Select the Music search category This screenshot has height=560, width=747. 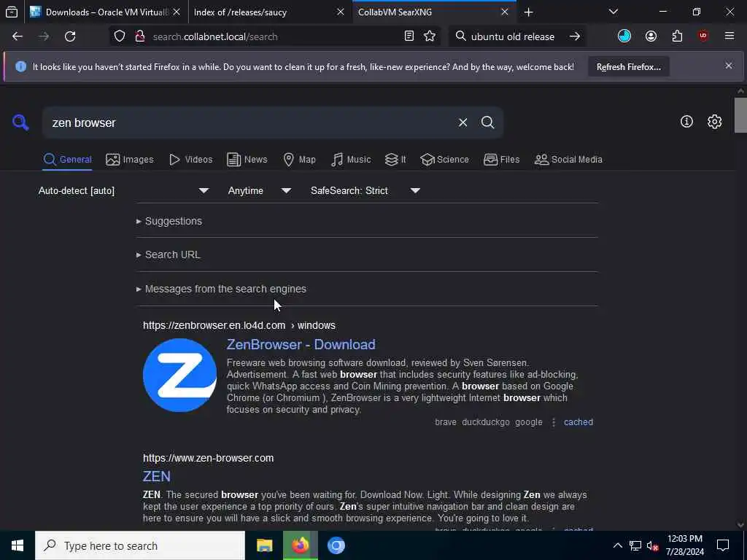point(351,160)
